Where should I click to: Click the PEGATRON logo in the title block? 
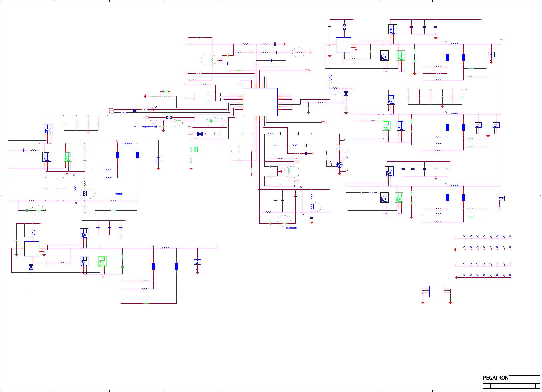tap(496, 378)
